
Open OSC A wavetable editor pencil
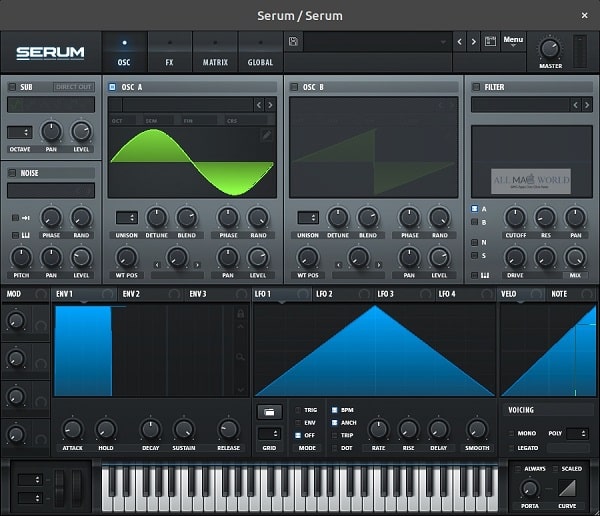[x=267, y=135]
